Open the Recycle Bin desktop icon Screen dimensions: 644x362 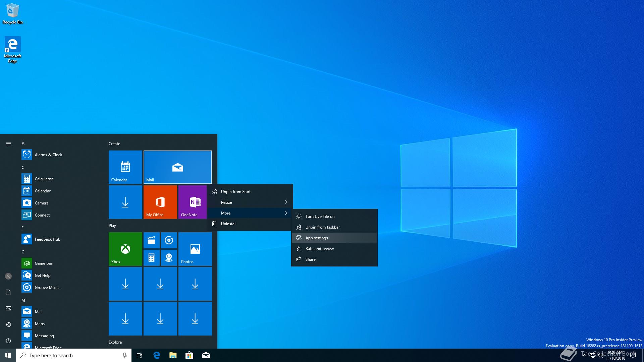(x=13, y=13)
